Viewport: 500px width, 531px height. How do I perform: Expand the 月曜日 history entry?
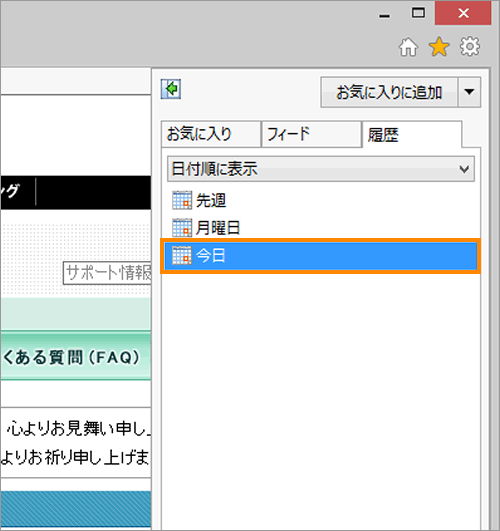tap(218, 228)
